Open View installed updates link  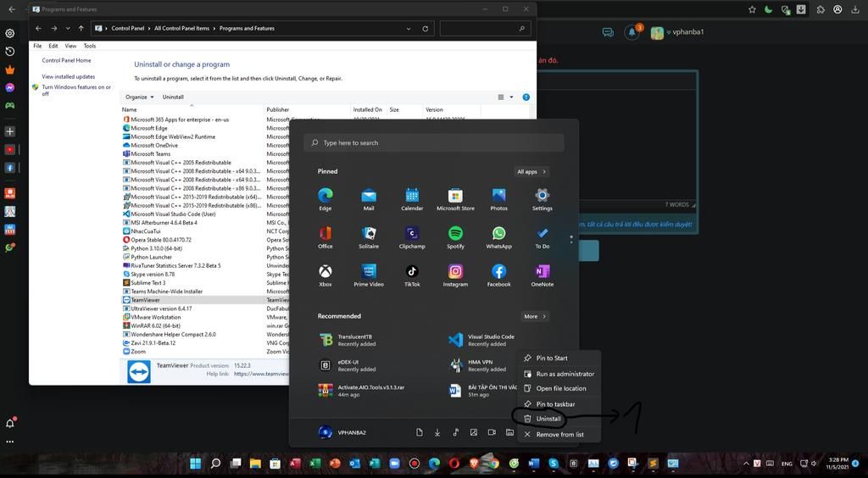[69, 77]
